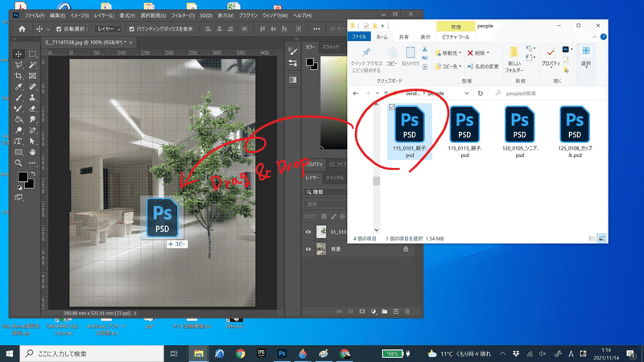Image resolution: width=644 pixels, height=362 pixels.
Task: Select the Polygonal Lasso tool
Action: [19, 65]
